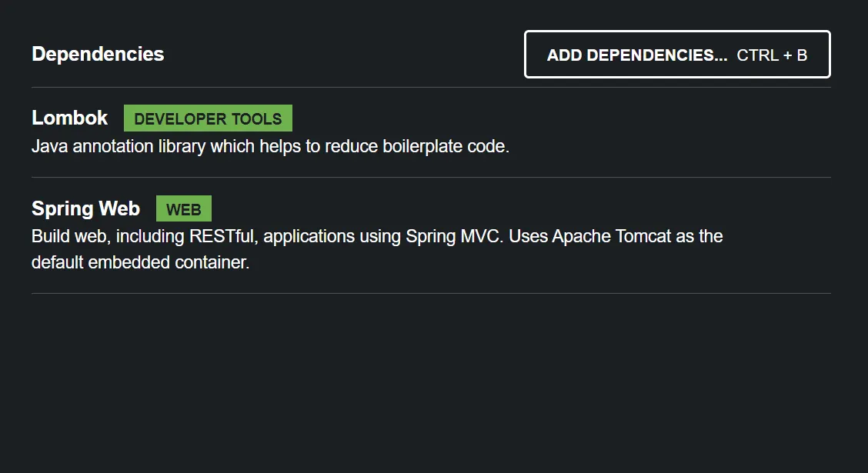Click the green WEB category tag
This screenshot has width=868, height=473.
(183, 209)
